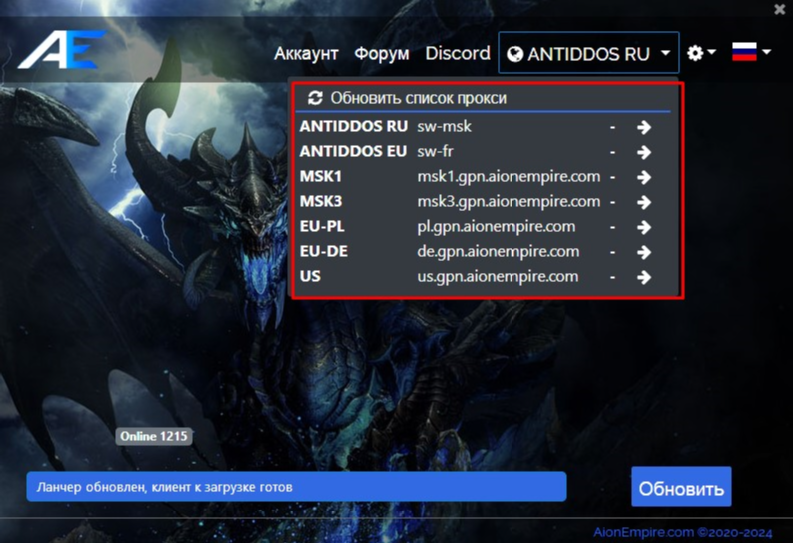Click the launcher status progress bar
The image size is (793, 543).
pos(296,487)
